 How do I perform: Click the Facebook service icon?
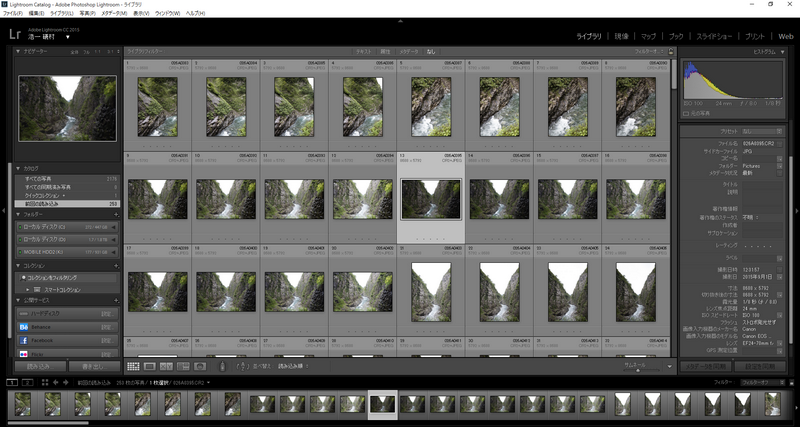[x=23, y=340]
